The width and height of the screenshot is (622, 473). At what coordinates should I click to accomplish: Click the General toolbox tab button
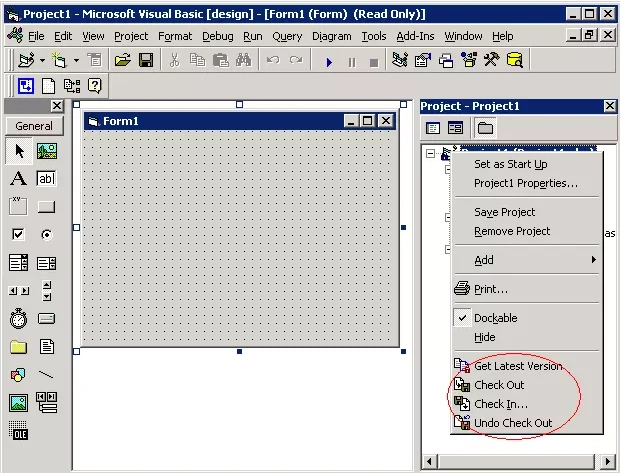pyautogui.click(x=34, y=126)
